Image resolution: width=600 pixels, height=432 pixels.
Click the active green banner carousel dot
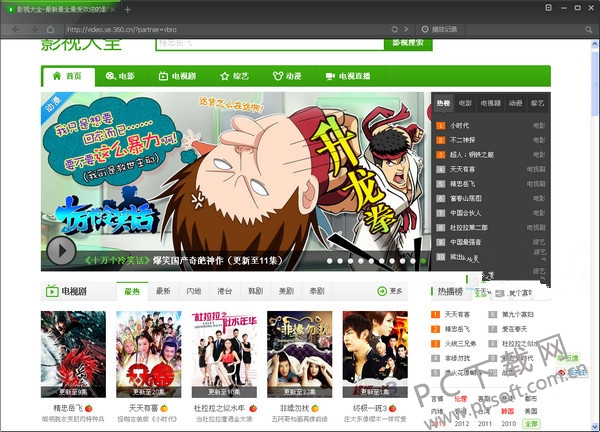pyautogui.click(x=423, y=261)
